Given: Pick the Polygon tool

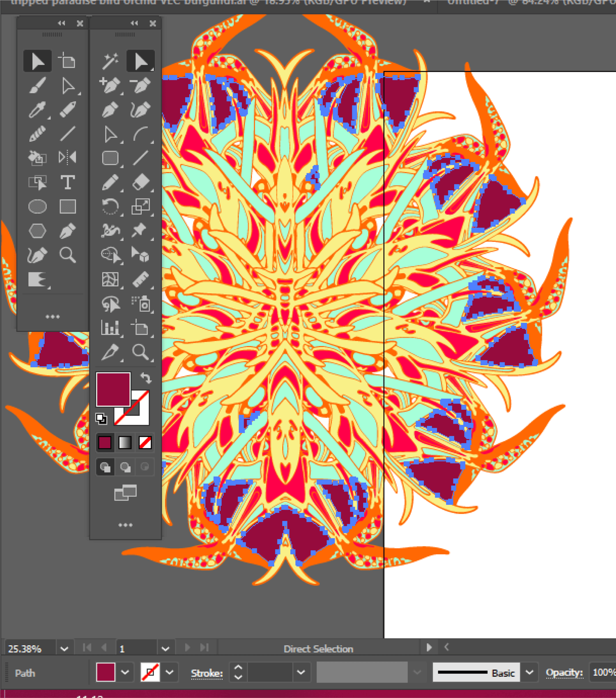Looking at the screenshot, I should click(x=37, y=231).
